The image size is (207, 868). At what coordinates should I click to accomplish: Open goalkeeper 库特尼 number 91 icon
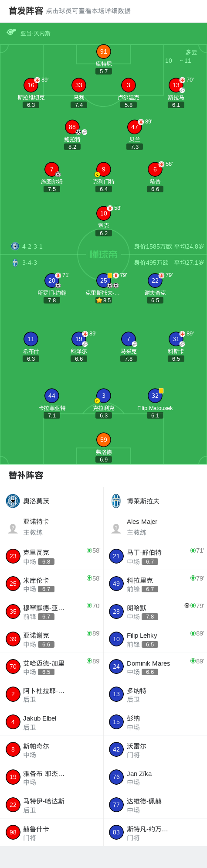click(104, 51)
